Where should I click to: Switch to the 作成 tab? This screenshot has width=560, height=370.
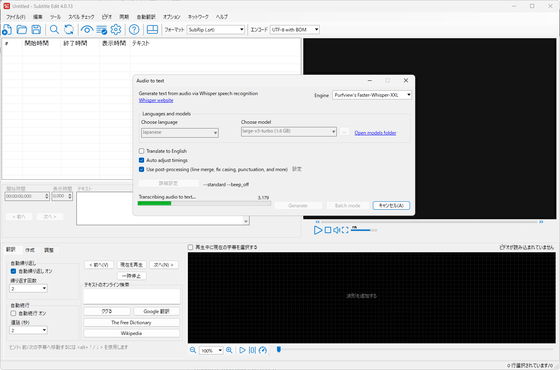click(x=30, y=250)
